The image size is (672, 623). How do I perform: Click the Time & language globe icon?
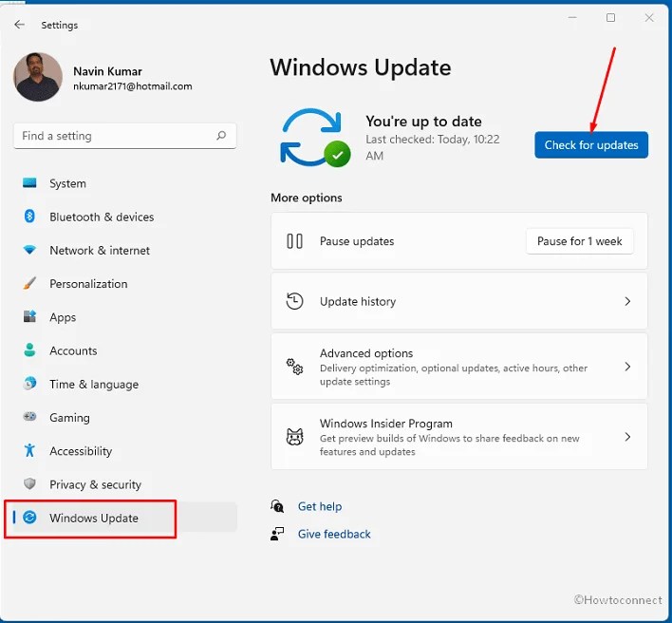click(x=29, y=384)
